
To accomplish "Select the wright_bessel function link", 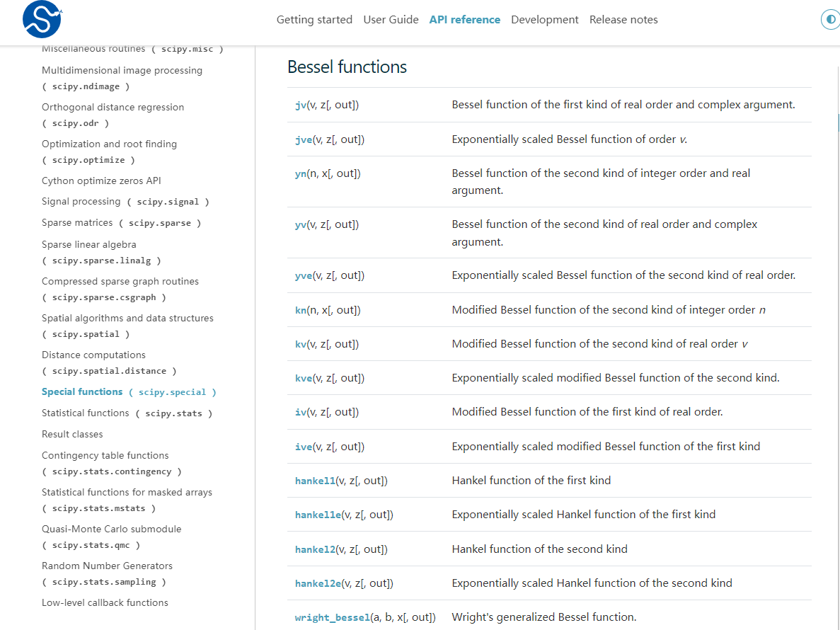I will tap(332, 617).
